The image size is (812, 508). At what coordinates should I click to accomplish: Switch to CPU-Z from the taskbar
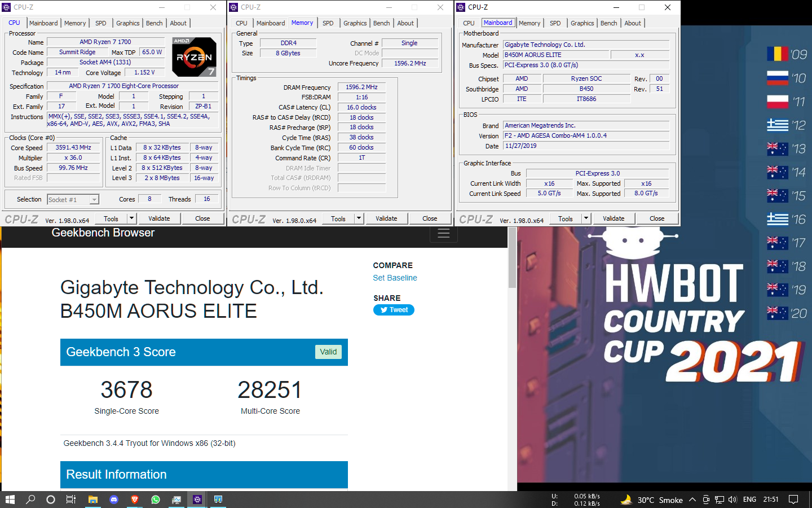(197, 500)
